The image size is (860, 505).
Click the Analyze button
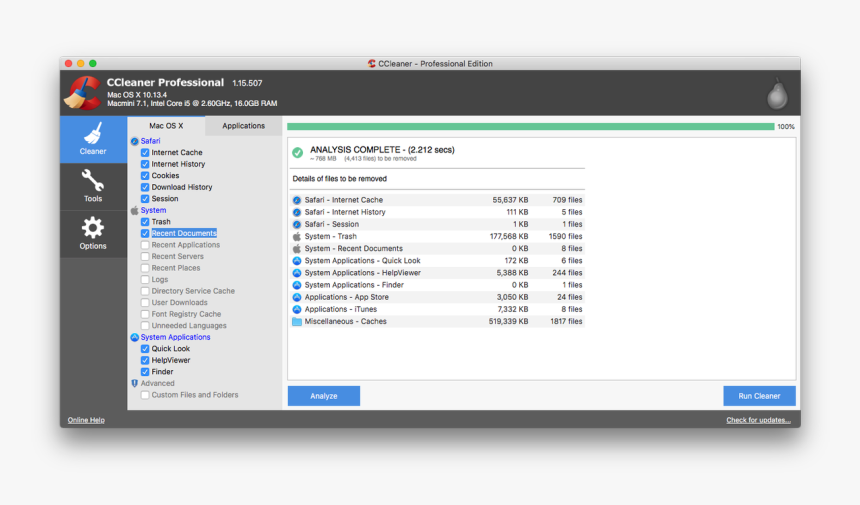(x=324, y=396)
